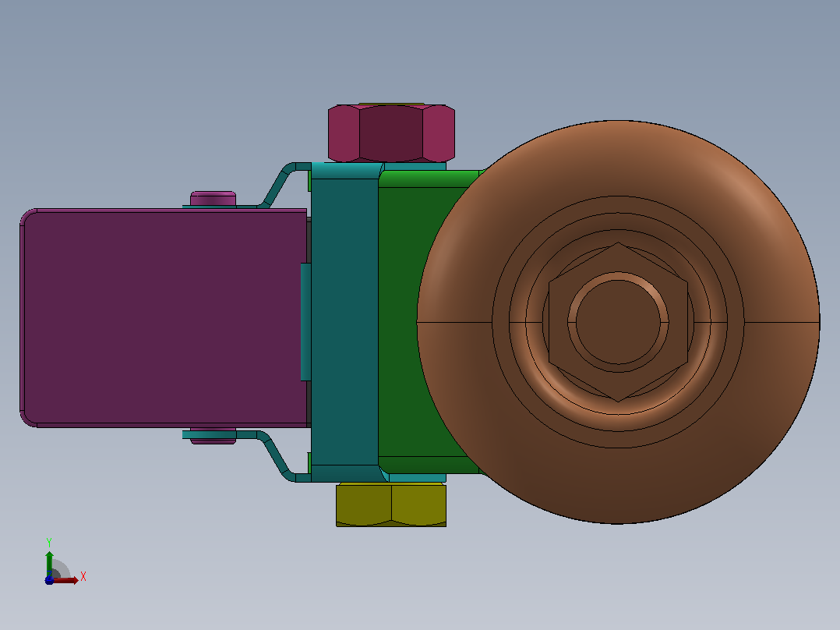Image resolution: width=840 pixels, height=630 pixels.
Task: Select the yellow hex nut
Action: [x=391, y=504]
